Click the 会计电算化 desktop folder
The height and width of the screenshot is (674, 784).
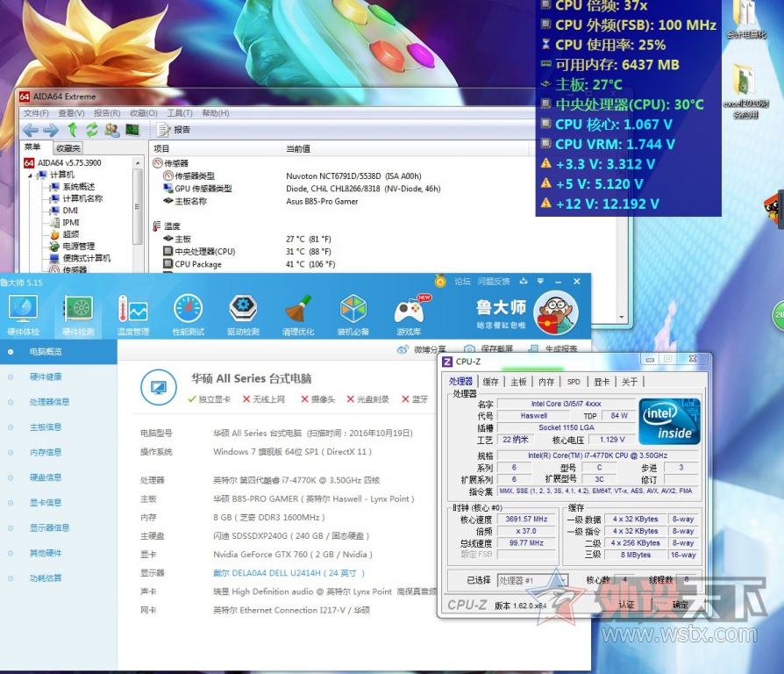(x=746, y=20)
